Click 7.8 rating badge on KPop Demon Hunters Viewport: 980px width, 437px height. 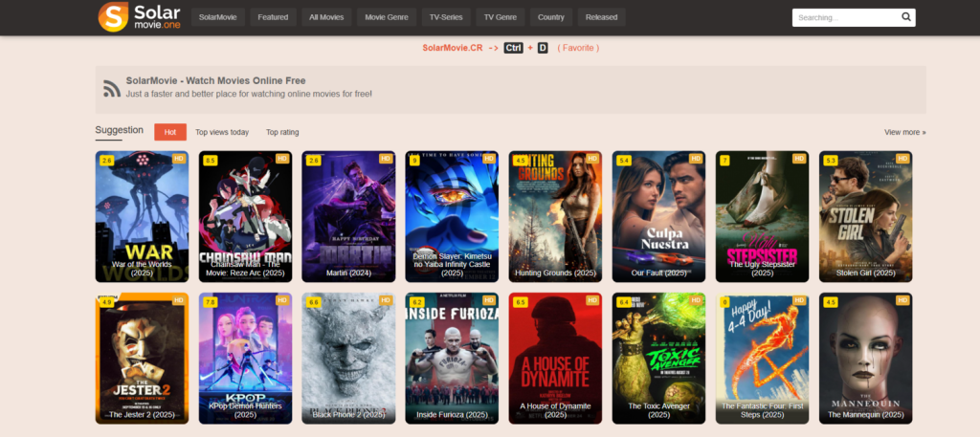[x=210, y=303]
